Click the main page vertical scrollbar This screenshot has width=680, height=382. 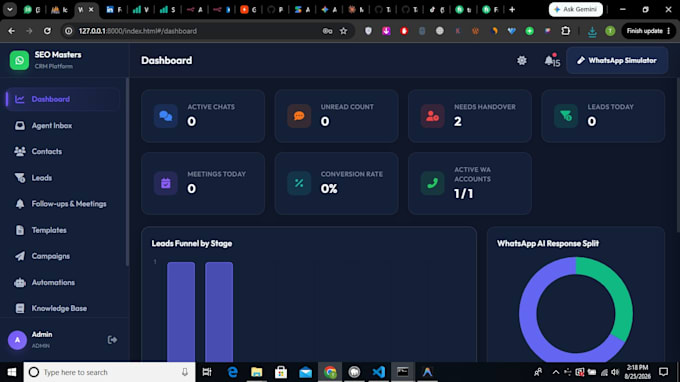(x=677, y=156)
